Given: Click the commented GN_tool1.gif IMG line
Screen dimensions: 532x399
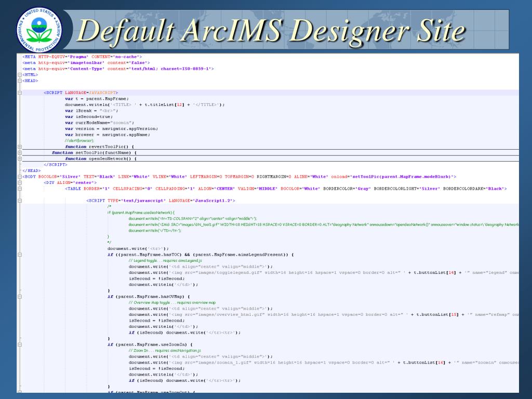Looking at the screenshot, I should point(324,224).
